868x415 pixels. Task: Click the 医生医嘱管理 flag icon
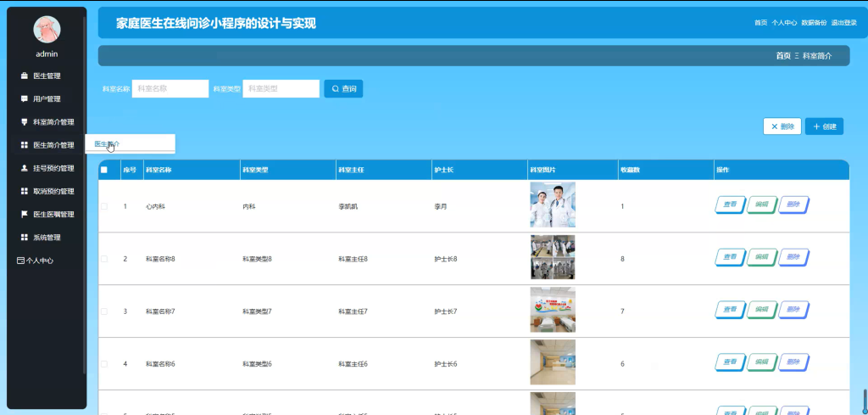tap(24, 214)
